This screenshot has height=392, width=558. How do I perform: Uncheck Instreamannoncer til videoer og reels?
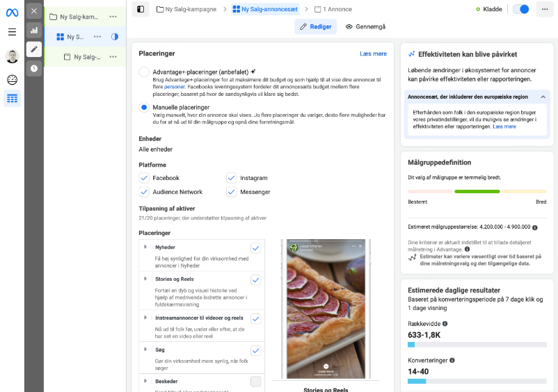255,319
